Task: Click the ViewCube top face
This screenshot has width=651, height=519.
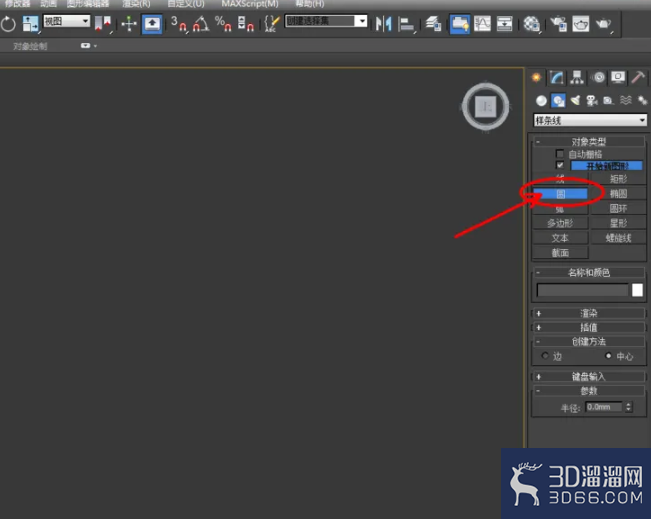Action: [x=486, y=107]
